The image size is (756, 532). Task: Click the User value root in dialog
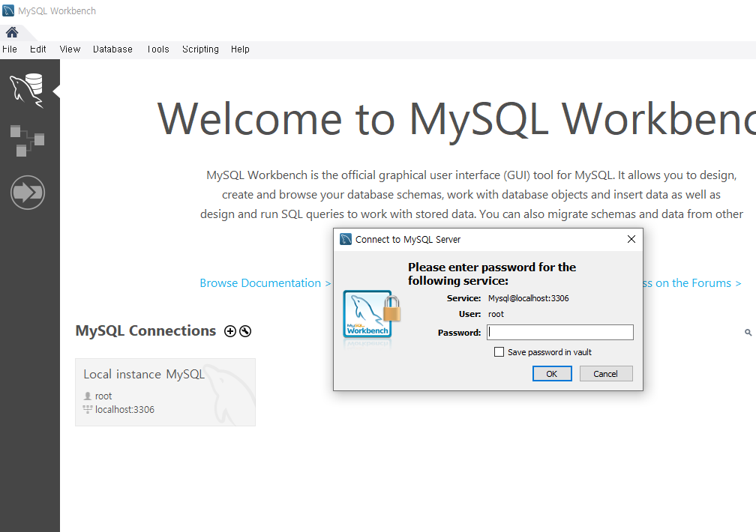click(496, 314)
